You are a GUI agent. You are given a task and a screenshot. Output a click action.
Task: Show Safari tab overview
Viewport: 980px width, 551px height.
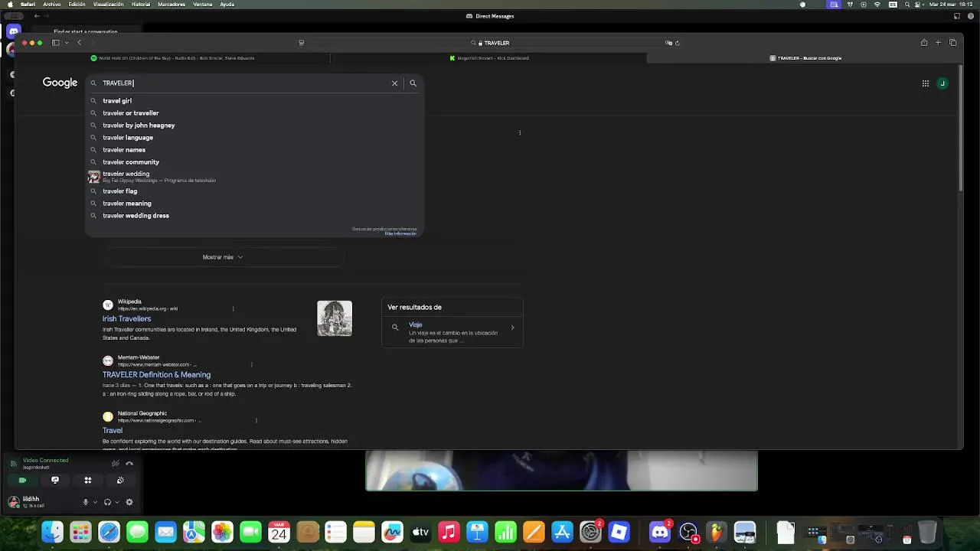952,43
